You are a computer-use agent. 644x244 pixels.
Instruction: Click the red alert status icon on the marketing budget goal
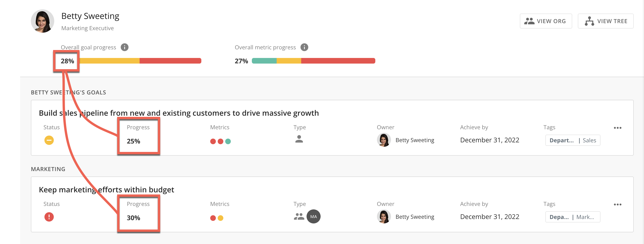[49, 217]
